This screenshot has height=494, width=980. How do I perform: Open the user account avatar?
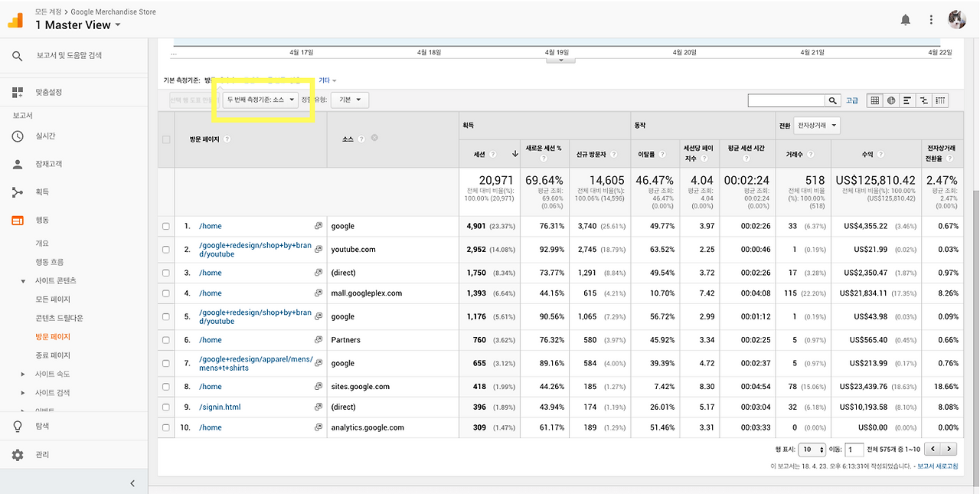point(957,20)
